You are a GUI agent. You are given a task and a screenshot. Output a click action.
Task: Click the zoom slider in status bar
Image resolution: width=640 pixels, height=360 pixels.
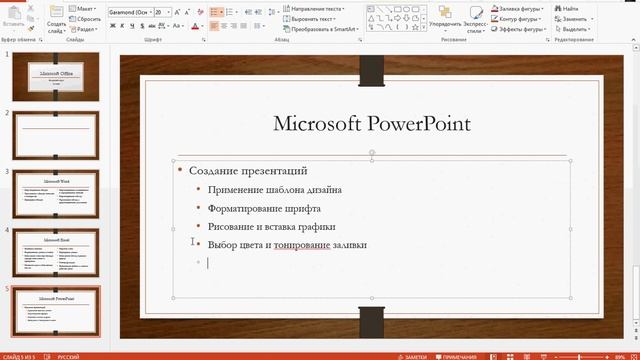[x=581, y=357]
